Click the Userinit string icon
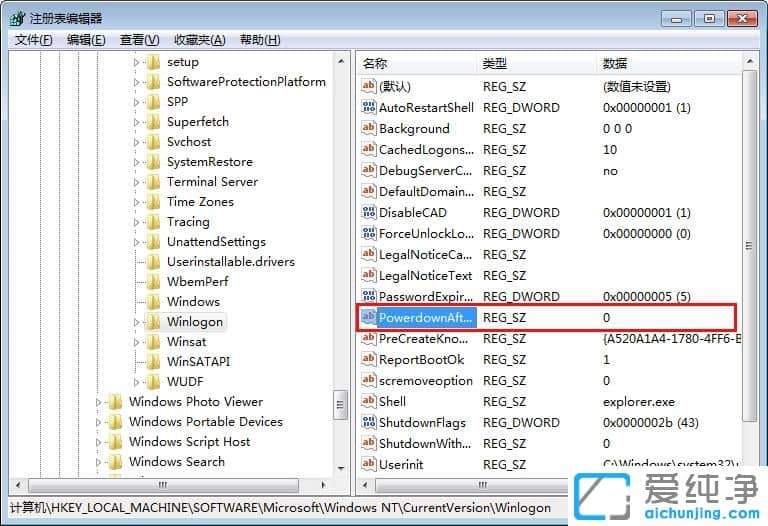768x526 pixels. [368, 464]
